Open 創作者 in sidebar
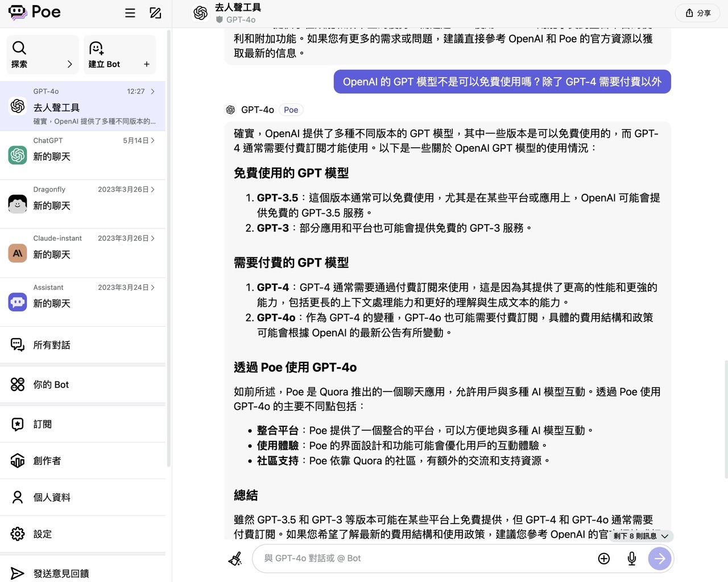Screen dimensions: 728x582 coord(83,460)
